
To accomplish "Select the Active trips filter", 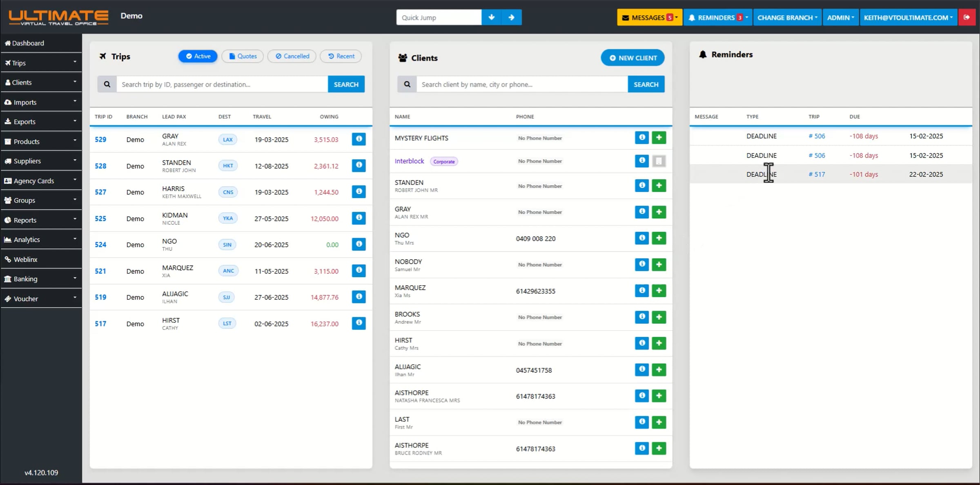I will (198, 56).
